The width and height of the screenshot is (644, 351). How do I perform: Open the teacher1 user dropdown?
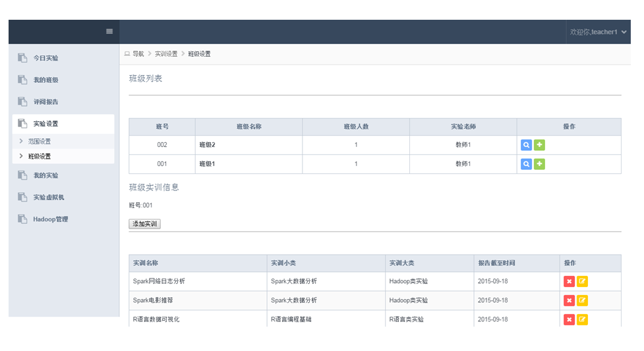tap(599, 32)
